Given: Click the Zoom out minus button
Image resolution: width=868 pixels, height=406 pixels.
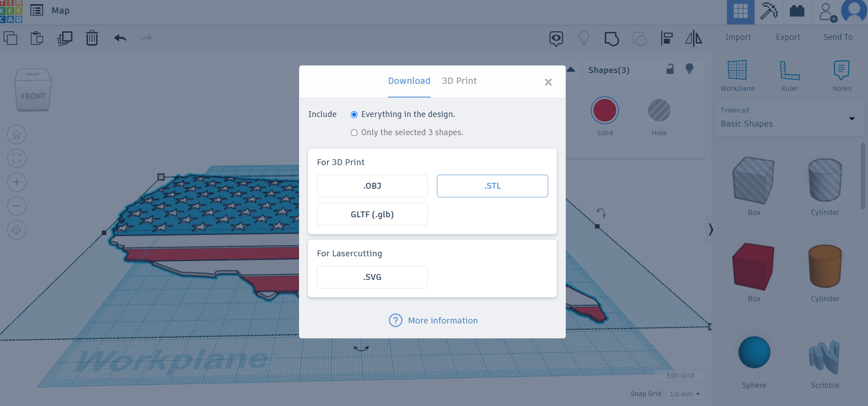Looking at the screenshot, I should point(17,206).
